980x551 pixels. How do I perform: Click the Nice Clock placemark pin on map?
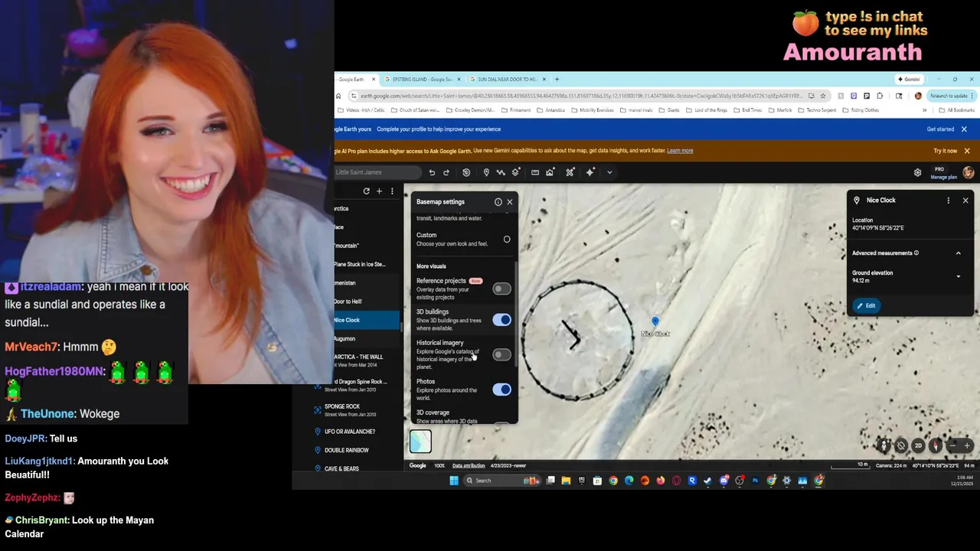coord(655,322)
